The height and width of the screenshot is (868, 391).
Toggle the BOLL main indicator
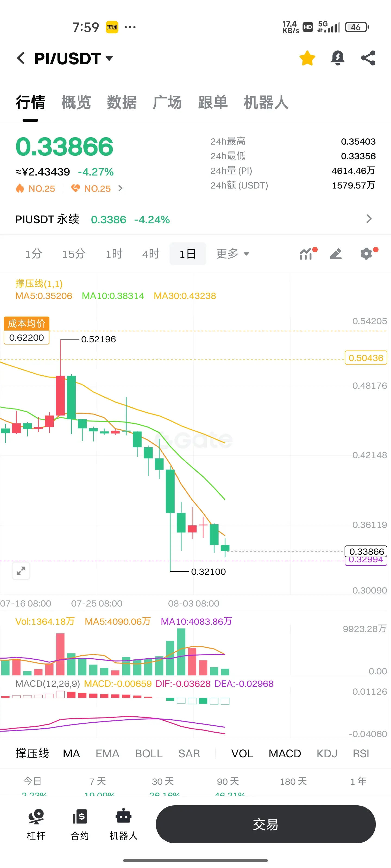tap(149, 754)
